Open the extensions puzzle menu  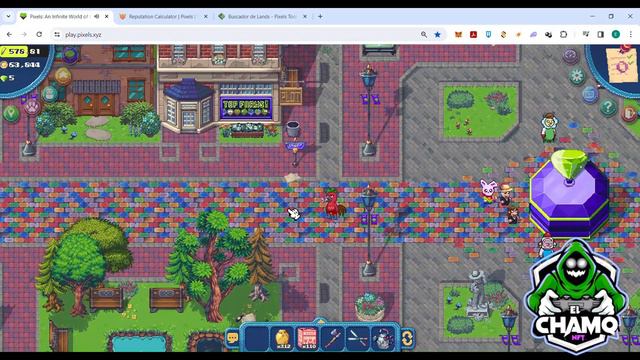click(x=563, y=35)
